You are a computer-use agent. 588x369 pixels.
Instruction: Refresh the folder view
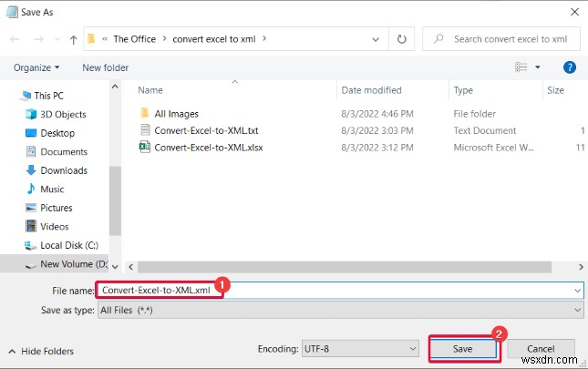coord(402,39)
